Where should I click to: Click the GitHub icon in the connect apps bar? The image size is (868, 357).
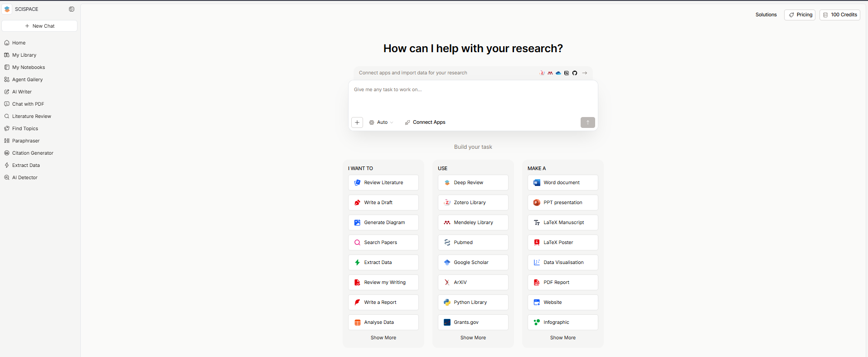pos(575,73)
